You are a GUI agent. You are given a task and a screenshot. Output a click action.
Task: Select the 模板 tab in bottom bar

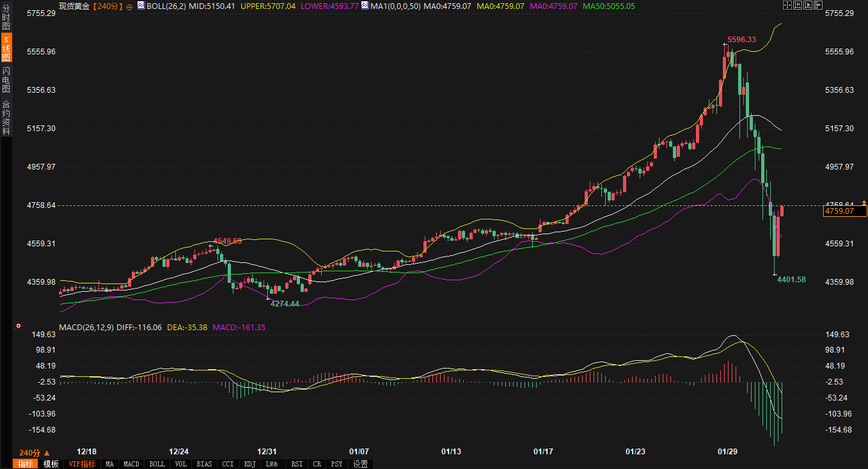click(51, 464)
